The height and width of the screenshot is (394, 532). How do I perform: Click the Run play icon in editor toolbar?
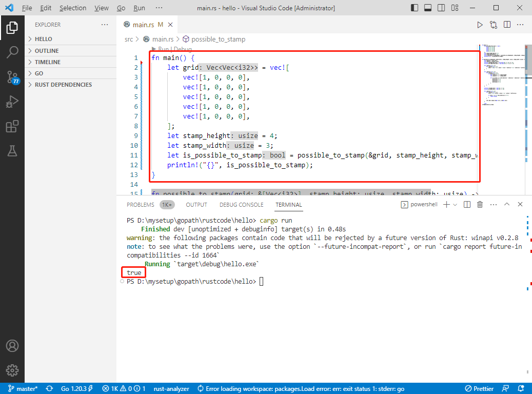pos(480,25)
